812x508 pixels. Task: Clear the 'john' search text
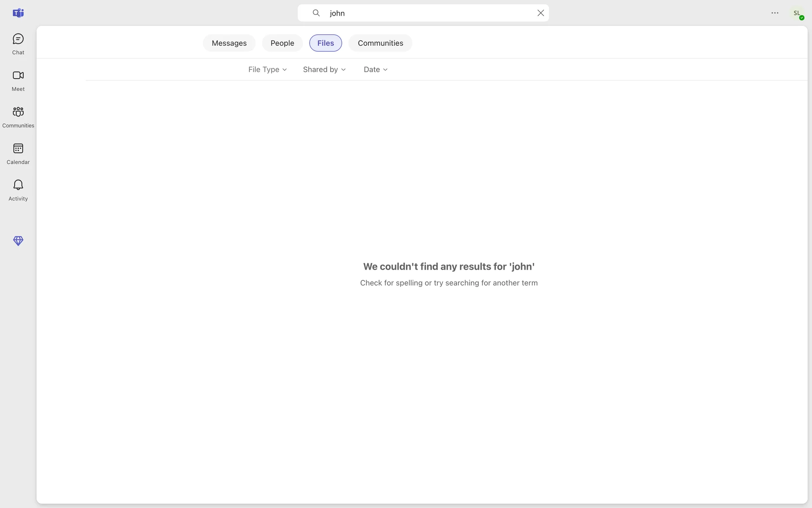pos(540,13)
